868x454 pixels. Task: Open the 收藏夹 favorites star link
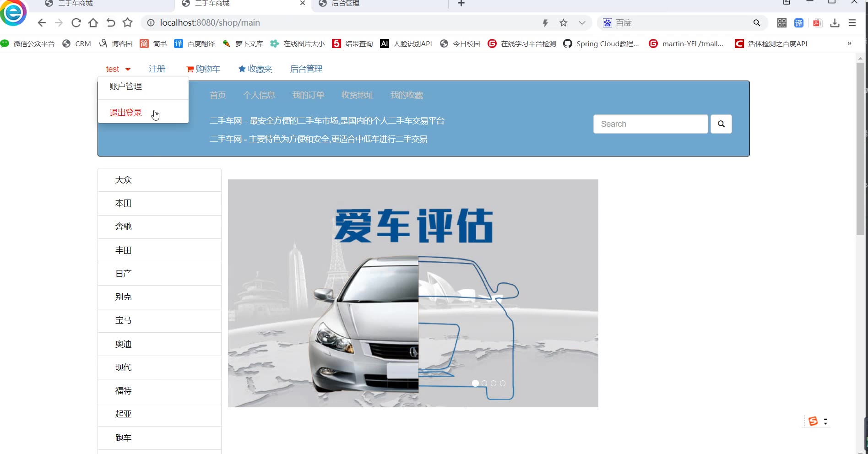pos(255,69)
